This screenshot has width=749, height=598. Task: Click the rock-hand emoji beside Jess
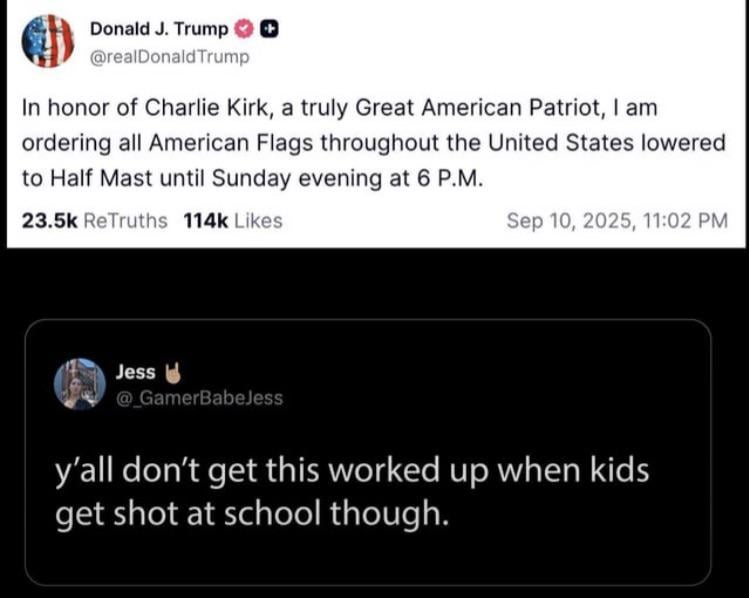coord(171,372)
